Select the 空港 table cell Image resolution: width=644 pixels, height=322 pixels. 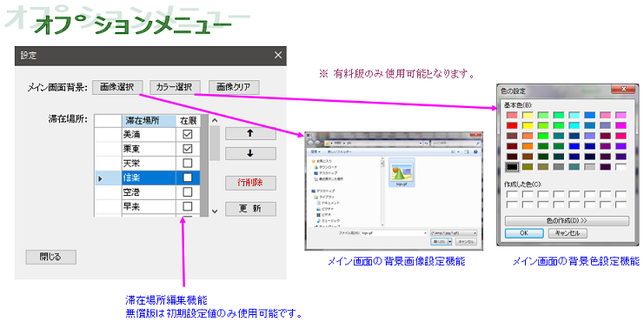tap(149, 192)
